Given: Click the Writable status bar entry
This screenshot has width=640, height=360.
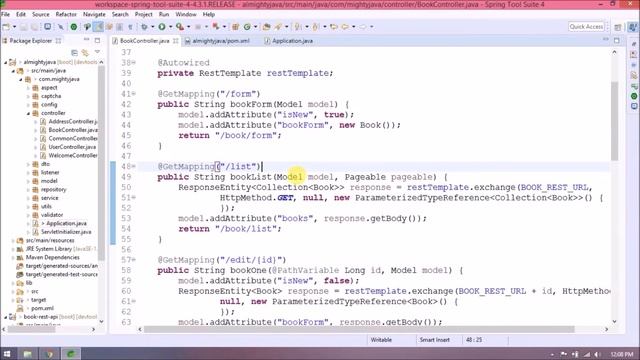Looking at the screenshot, I should click(381, 340).
